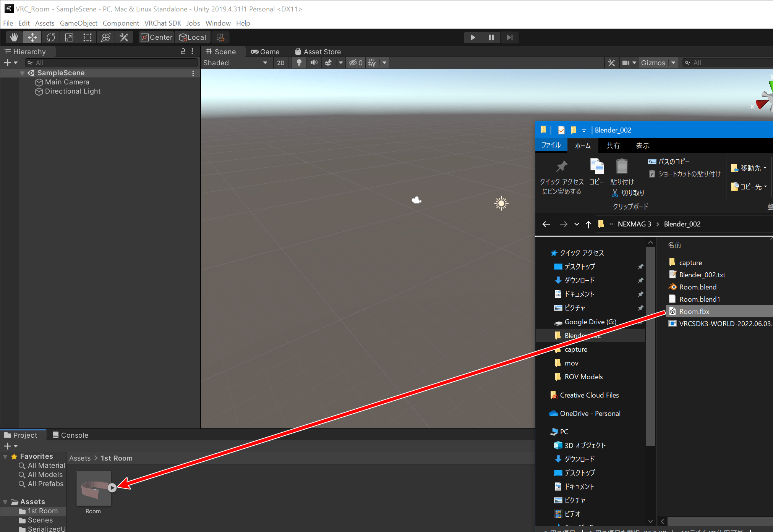Click the Hierarchy search field
The width and height of the screenshot is (773, 532).
[x=112, y=63]
